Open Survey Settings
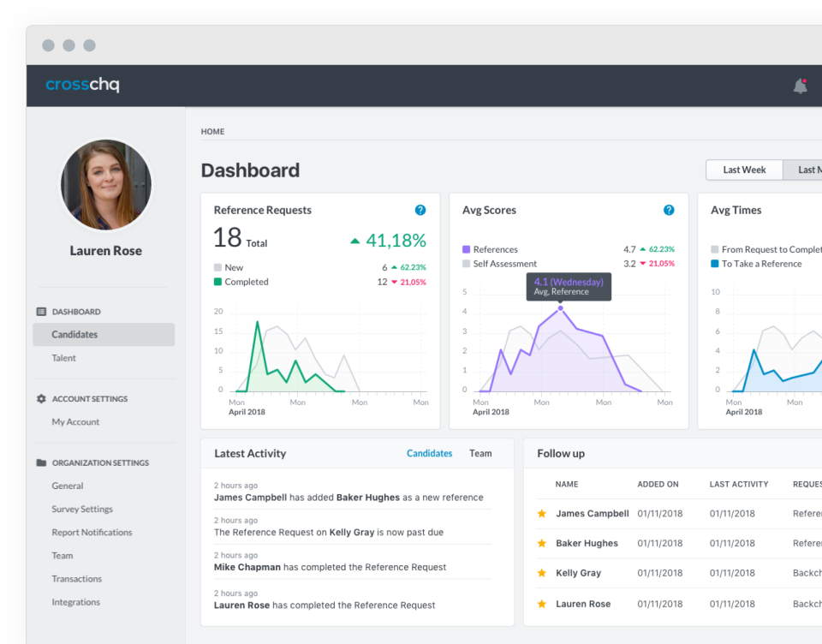Screen dimensions: 822x644 point(82,509)
